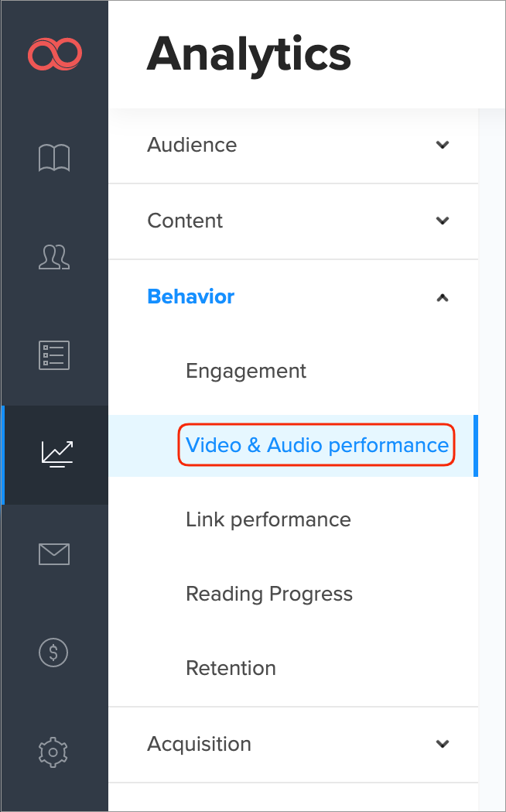The image size is (506, 812).
Task: Click the Behavior section heading
Action: click(191, 296)
